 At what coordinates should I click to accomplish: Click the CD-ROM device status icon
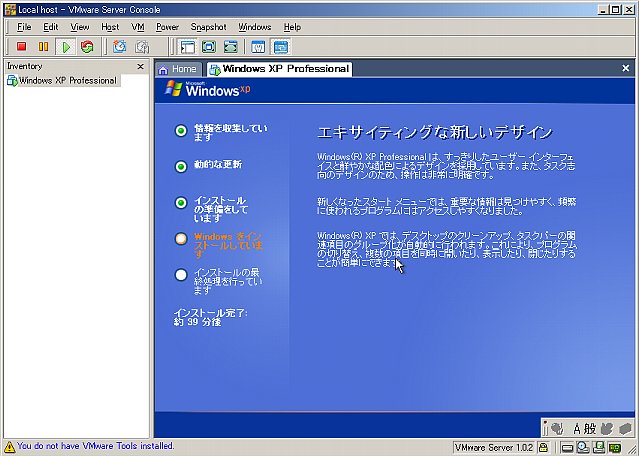point(583,448)
